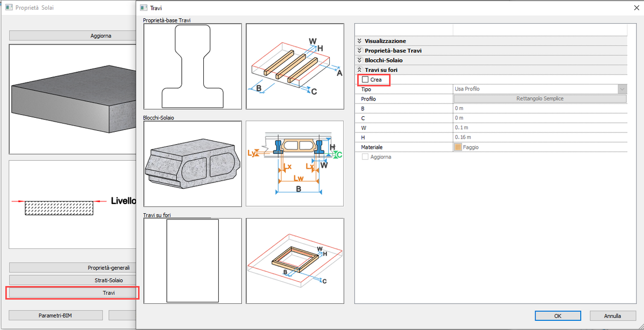Collapse the Travi su fori property grid group
This screenshot has width=644, height=330.
tap(359, 70)
